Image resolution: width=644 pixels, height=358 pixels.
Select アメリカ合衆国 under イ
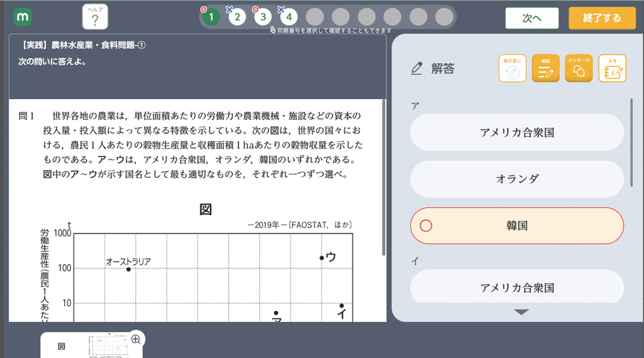coord(516,286)
